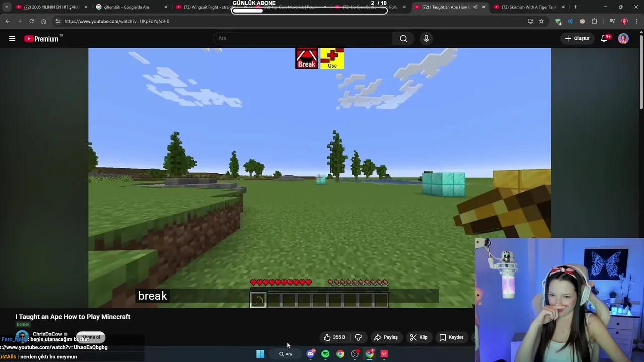Image resolution: width=644 pixels, height=362 pixels.
Task: Open the YouTube guide hamburger menu
Action: pyautogui.click(x=12, y=39)
